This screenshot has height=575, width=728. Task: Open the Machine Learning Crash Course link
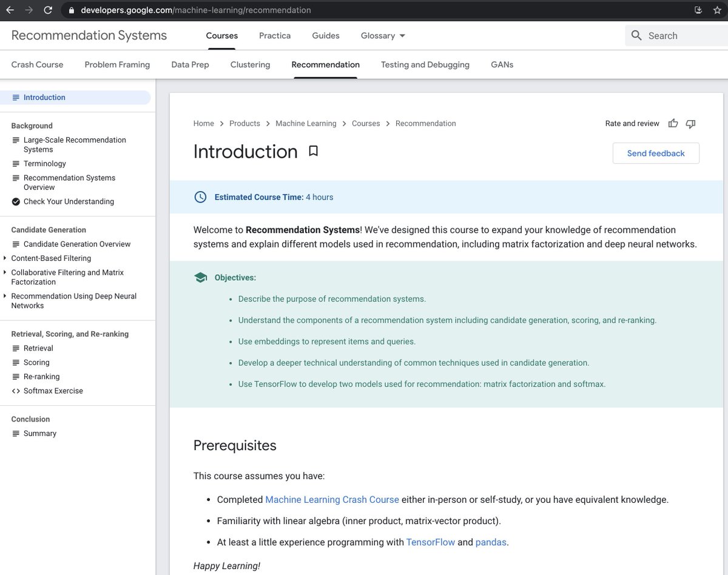click(x=332, y=500)
